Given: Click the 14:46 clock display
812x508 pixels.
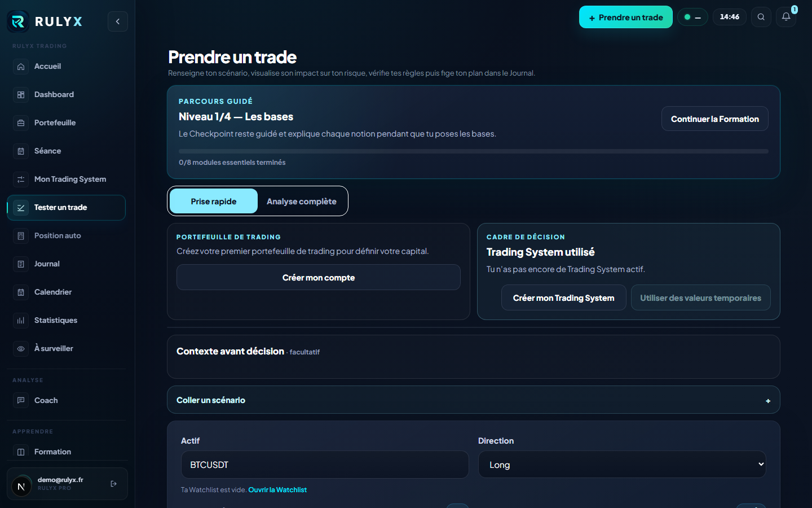Looking at the screenshot, I should click(730, 17).
